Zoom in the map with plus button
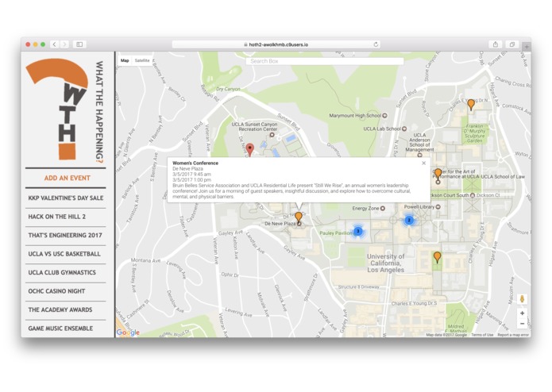The width and height of the screenshot is (552, 392). click(522, 313)
